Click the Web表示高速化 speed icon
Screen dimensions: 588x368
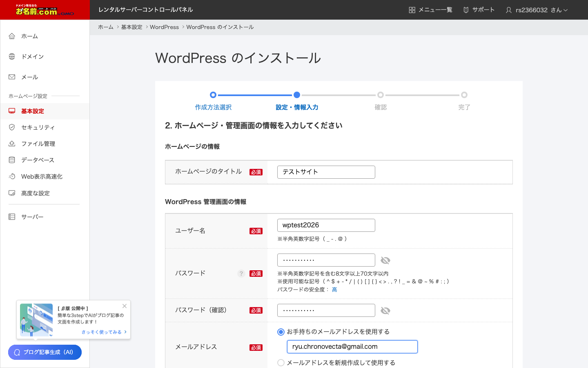[12, 176]
